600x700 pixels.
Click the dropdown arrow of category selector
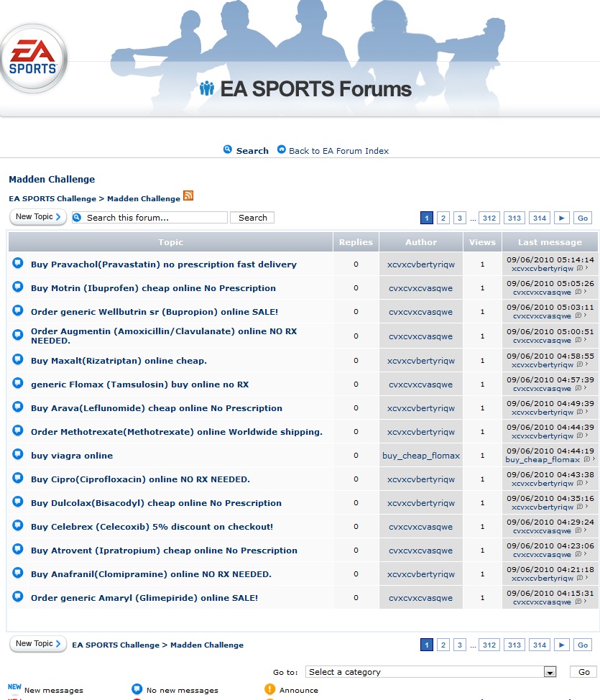click(x=550, y=672)
